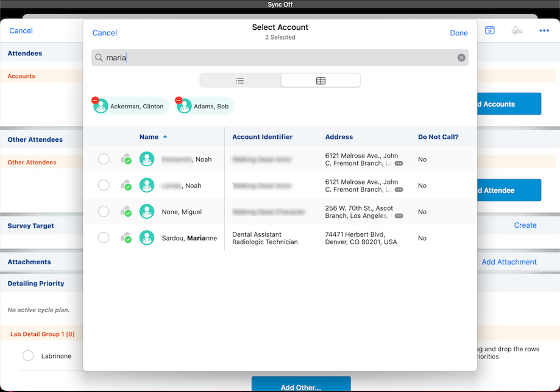560x392 pixels.
Task: Select the radio button for None, Miguel
Action: point(104,211)
